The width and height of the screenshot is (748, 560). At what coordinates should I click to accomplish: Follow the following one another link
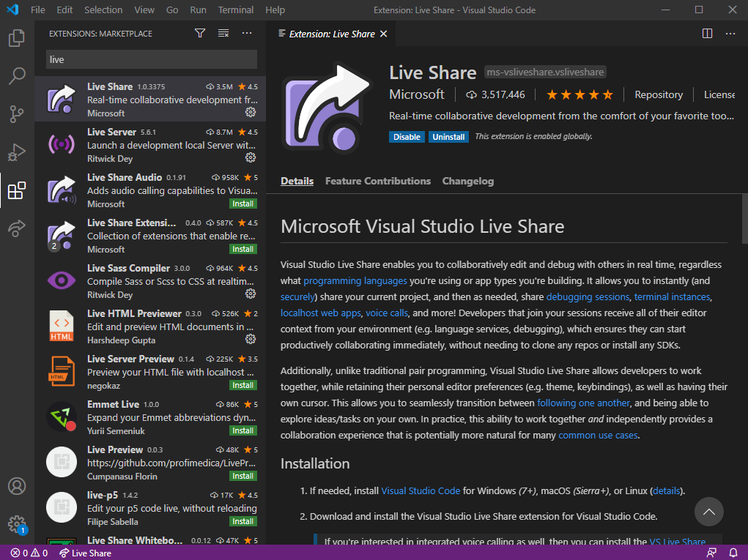[x=583, y=403]
